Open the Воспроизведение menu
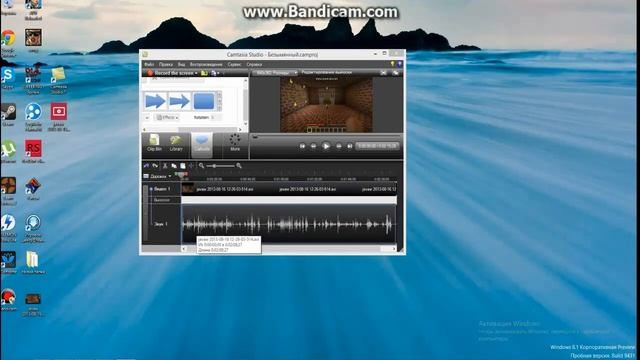Screen dimensions: 640x360 (206, 64)
